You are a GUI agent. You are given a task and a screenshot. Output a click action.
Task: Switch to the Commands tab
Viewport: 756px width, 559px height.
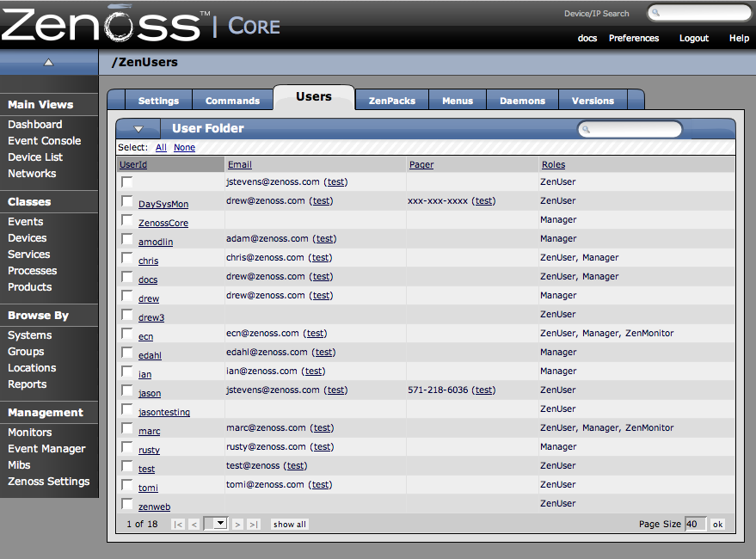click(232, 101)
